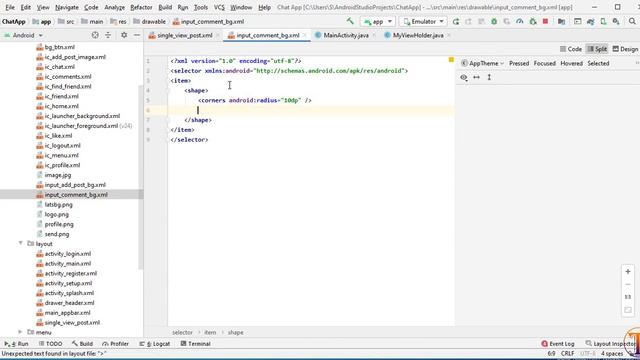Open the SDK Manager icon
640x360 pixels.
616,22
